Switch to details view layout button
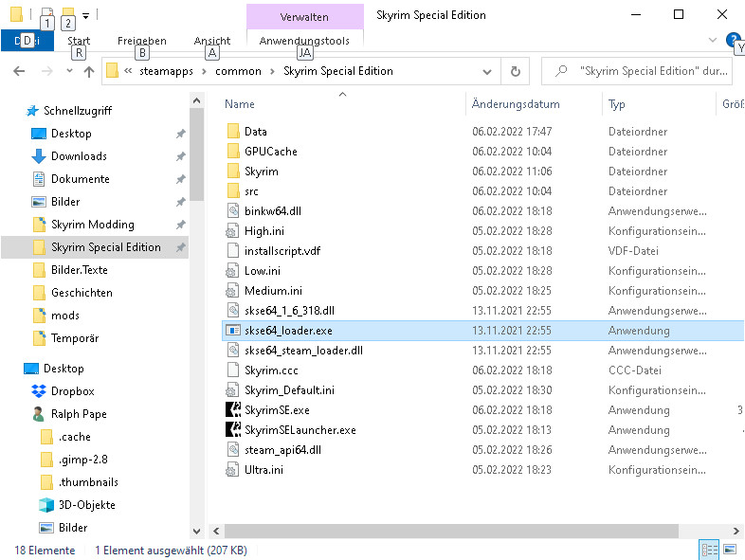Screen dimensions: 745x560 pos(709,550)
